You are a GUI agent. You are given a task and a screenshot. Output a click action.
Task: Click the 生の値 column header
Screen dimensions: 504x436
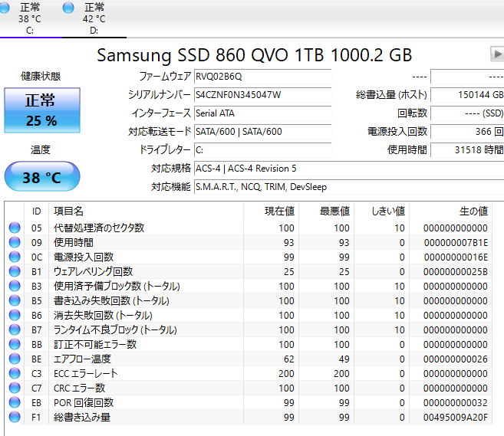coord(450,211)
